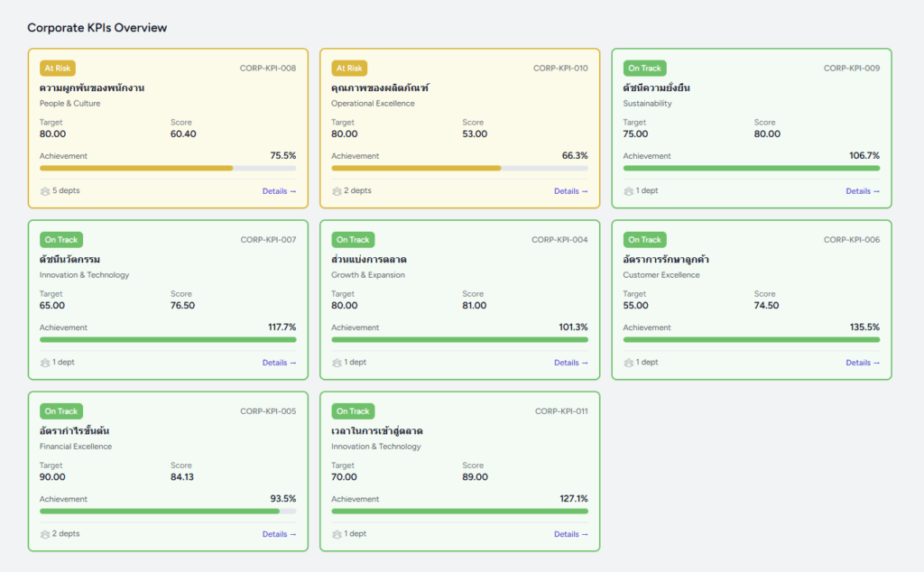Viewport: 924px width, 572px height.
Task: Click the On Track badge on CORP-KPI-009
Action: [x=644, y=69]
